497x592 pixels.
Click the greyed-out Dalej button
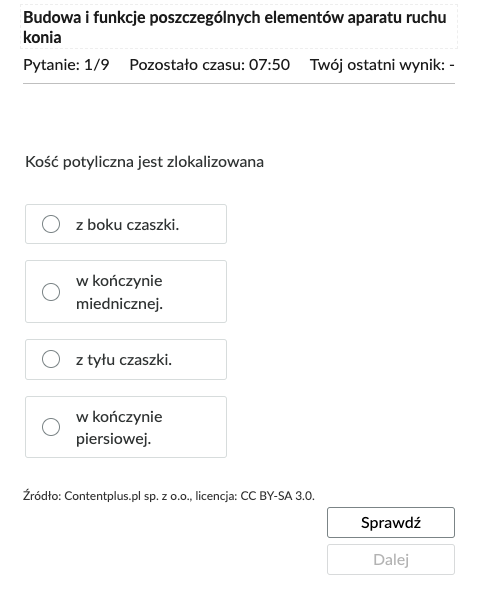[x=391, y=560]
